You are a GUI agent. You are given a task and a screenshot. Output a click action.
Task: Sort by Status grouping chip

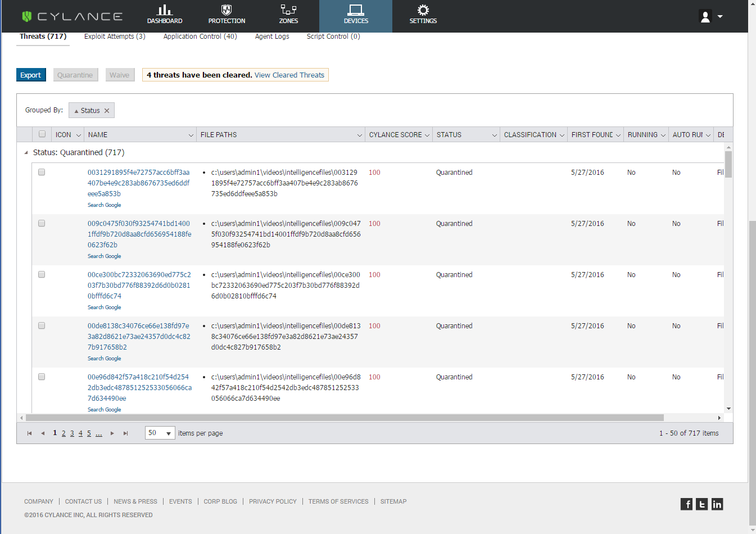(x=87, y=111)
